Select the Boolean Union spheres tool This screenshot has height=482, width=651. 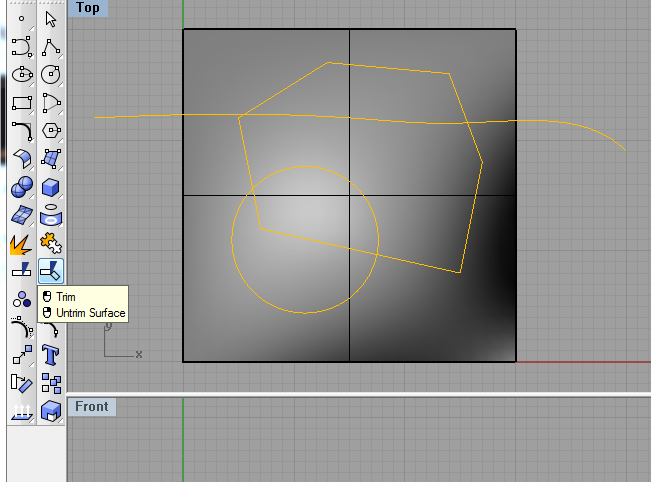point(22,187)
